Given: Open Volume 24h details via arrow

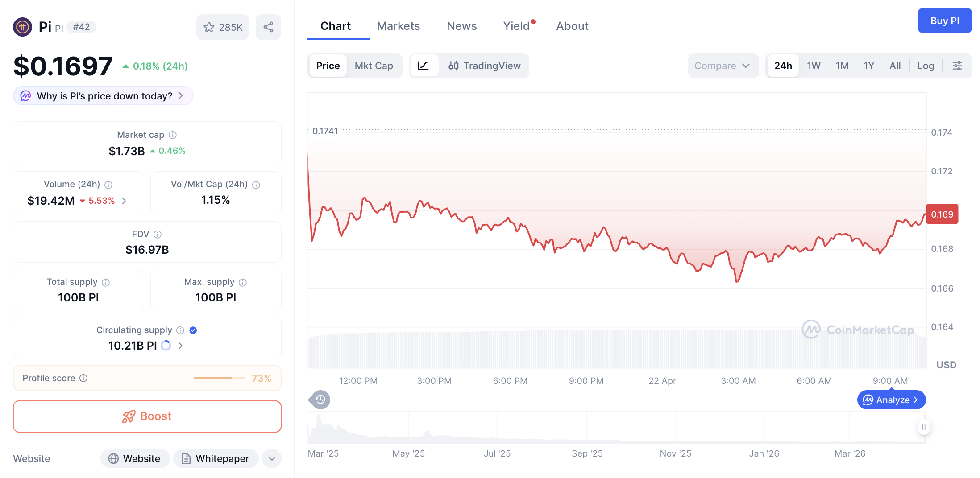Looking at the screenshot, I should pyautogui.click(x=124, y=201).
